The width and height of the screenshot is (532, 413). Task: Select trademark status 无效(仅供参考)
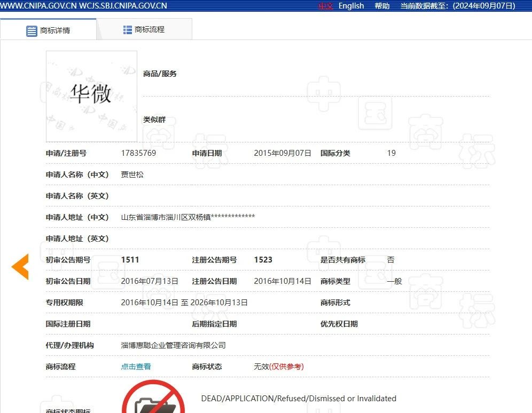coord(279,367)
